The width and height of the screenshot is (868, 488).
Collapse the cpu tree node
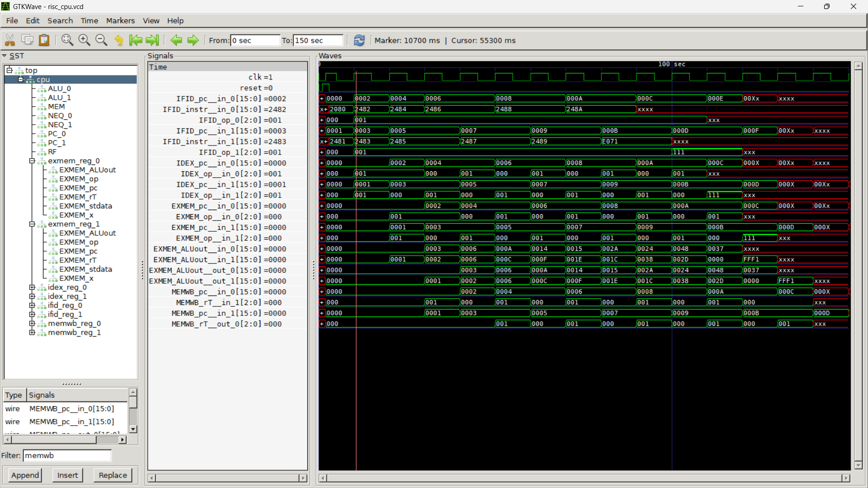(21, 80)
